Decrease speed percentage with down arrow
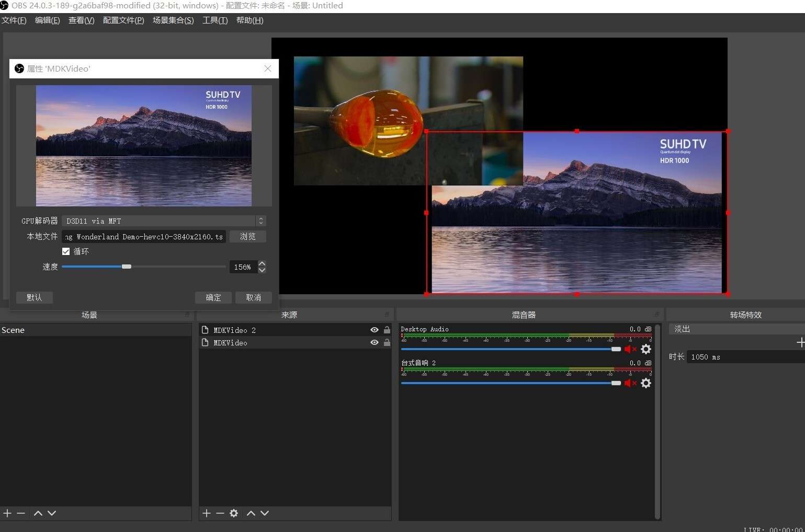 pos(262,270)
